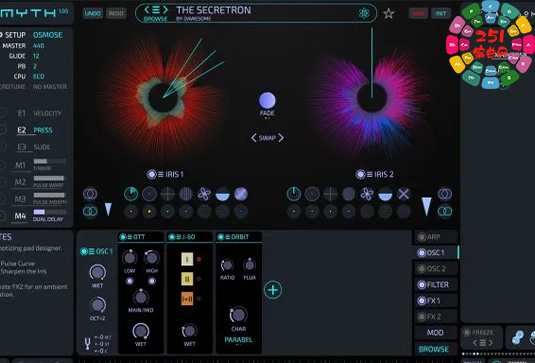Select Iris 1 crosshair icon
The height and width of the screenshot is (363, 535).
pyautogui.click(x=168, y=194)
